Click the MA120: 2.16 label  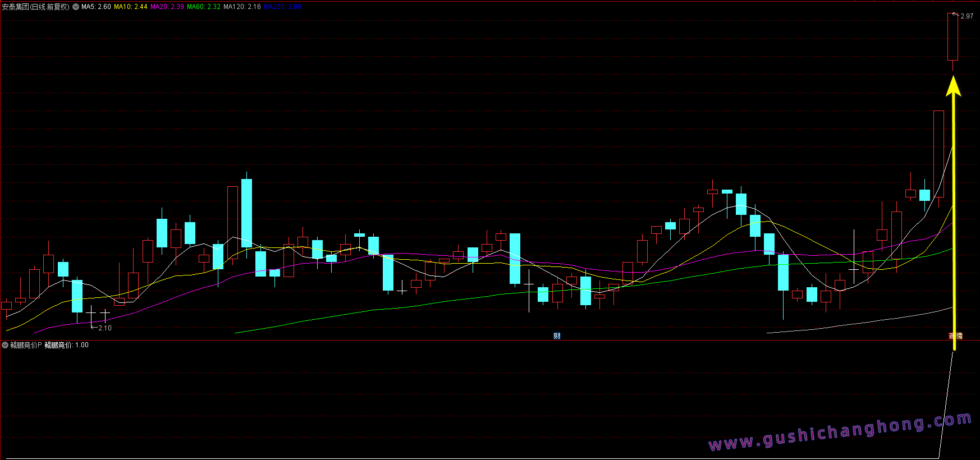click(x=242, y=7)
